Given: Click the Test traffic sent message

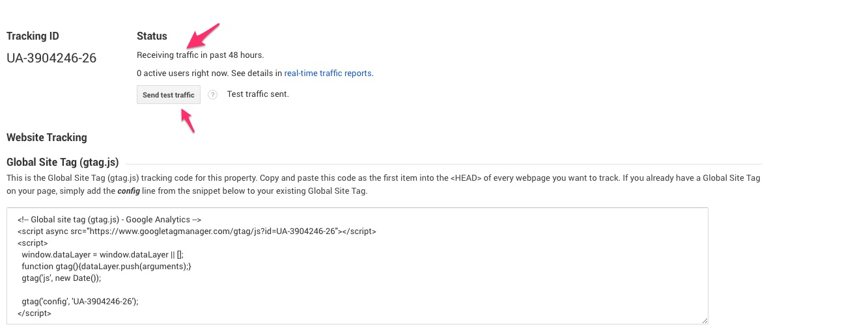Looking at the screenshot, I should 258,94.
